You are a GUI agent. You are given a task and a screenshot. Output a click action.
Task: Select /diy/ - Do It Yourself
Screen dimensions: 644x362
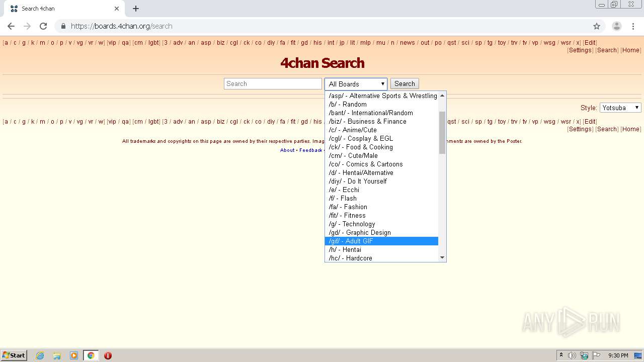point(381,181)
